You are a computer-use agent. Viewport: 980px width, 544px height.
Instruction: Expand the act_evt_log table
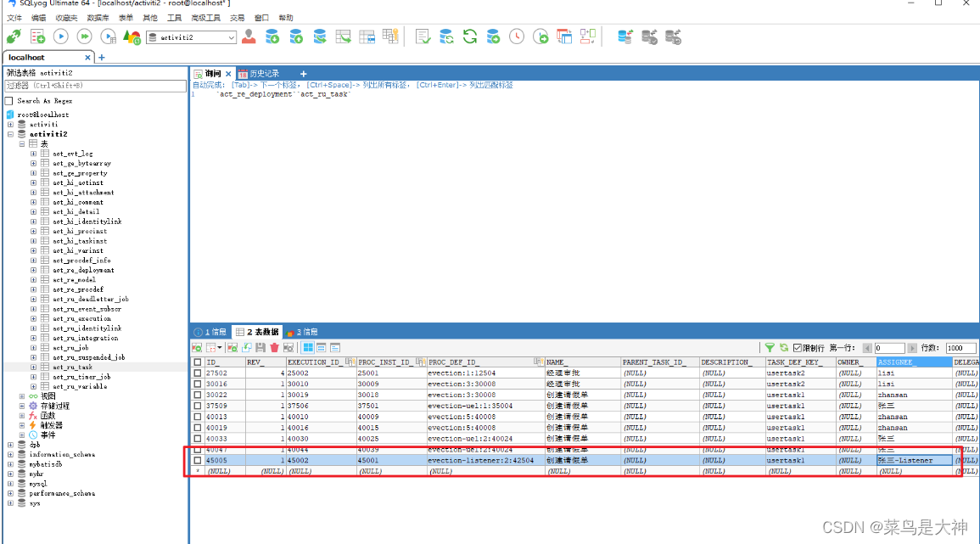coord(33,154)
